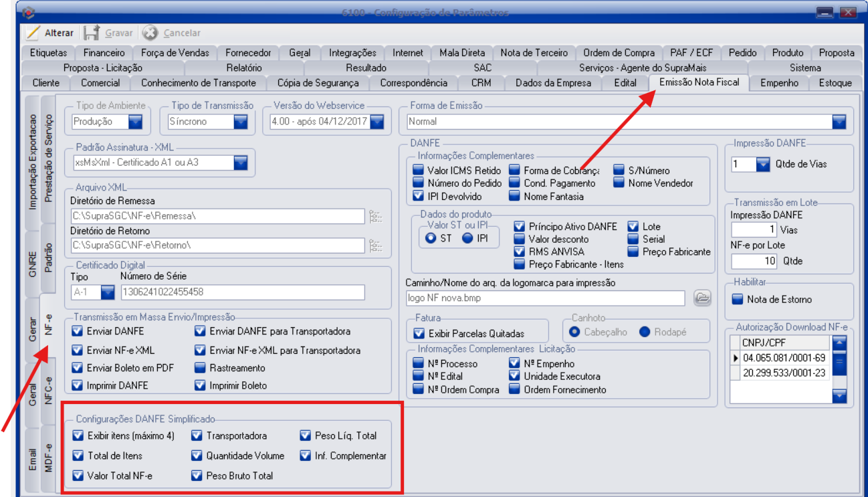The height and width of the screenshot is (497, 868).
Task: Open logo file browse folder icon
Action: (x=701, y=298)
